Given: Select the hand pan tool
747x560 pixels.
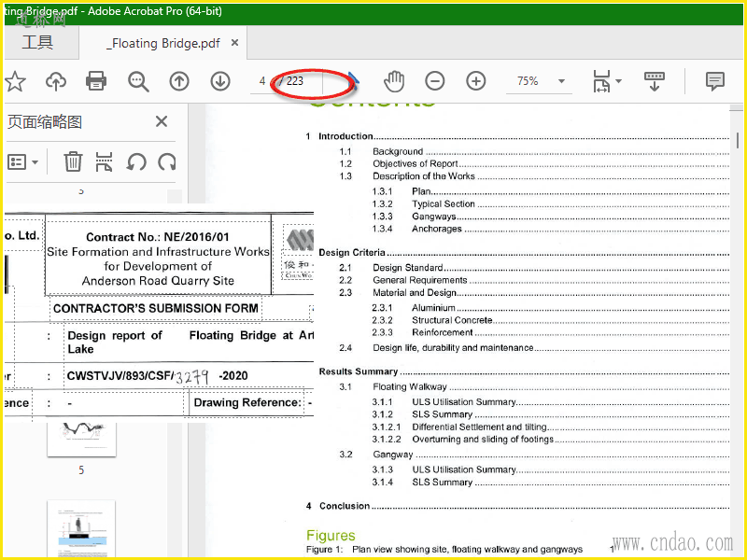Looking at the screenshot, I should [x=394, y=81].
